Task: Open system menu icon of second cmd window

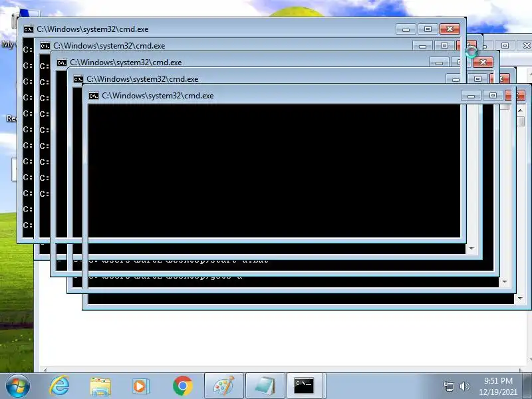Action: (x=45, y=46)
